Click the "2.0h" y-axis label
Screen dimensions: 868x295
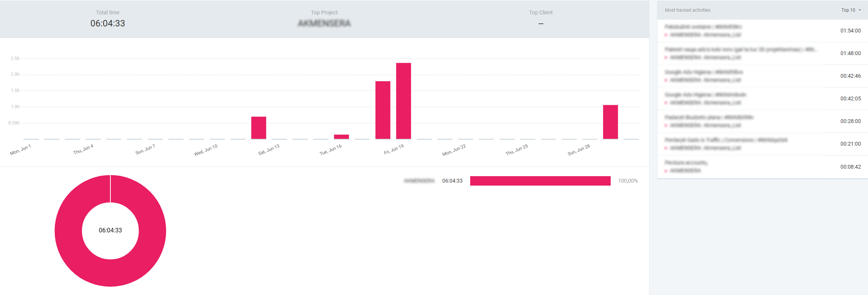[15, 74]
